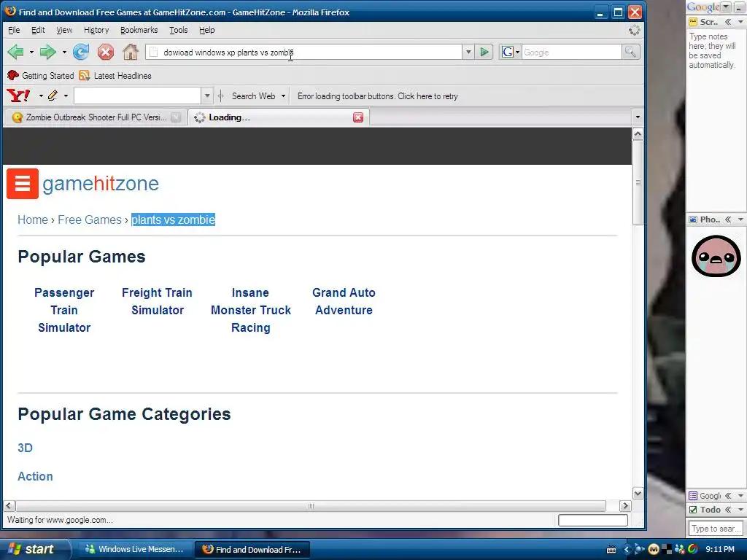
Task: Click the Error loading toolbar buttons retry message
Action: click(377, 96)
